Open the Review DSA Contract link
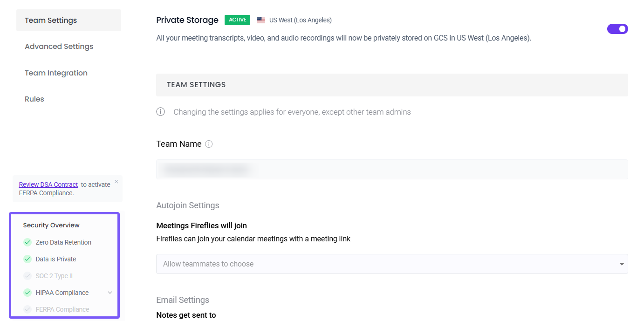Screen dimensions: 644x321 tap(48, 184)
